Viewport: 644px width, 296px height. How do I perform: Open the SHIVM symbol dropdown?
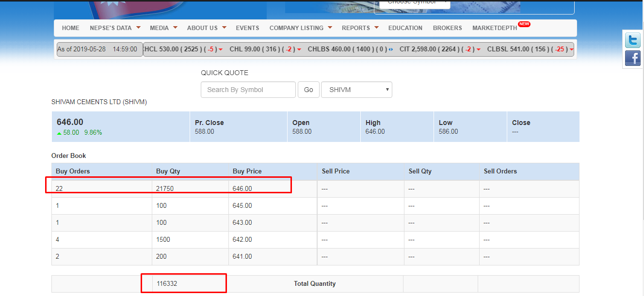coord(356,90)
